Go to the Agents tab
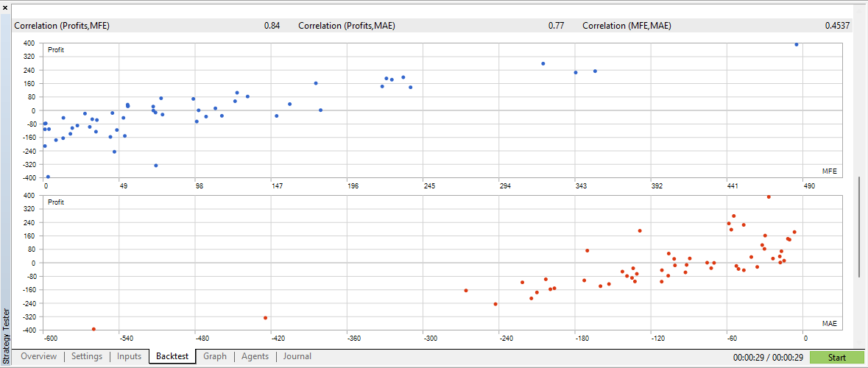Image resolution: width=868 pixels, height=368 pixels. tap(255, 357)
